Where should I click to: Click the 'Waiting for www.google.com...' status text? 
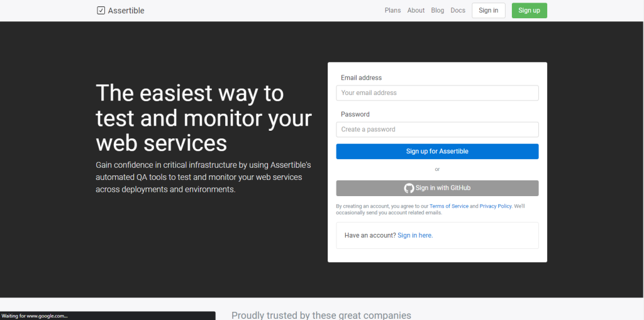tap(35, 316)
